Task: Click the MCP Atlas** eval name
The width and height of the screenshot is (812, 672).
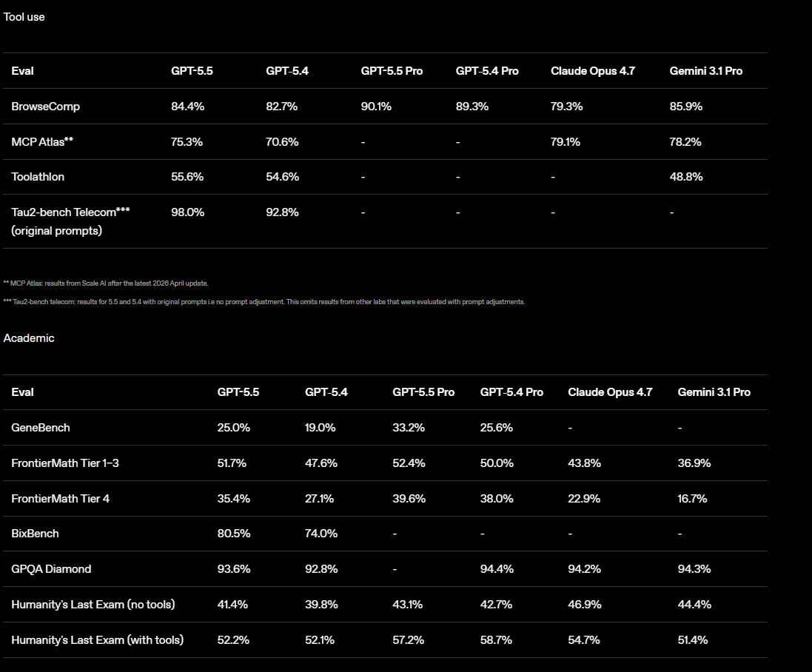Action: pos(42,142)
